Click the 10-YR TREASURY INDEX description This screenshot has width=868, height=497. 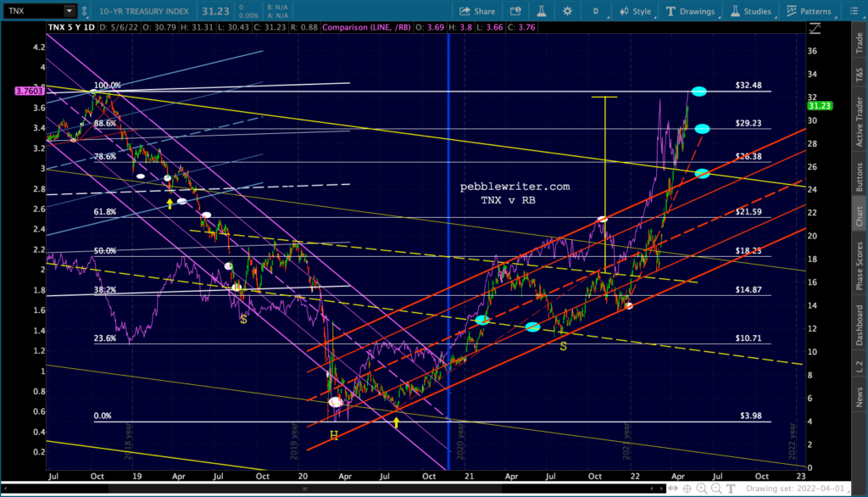[x=144, y=11]
